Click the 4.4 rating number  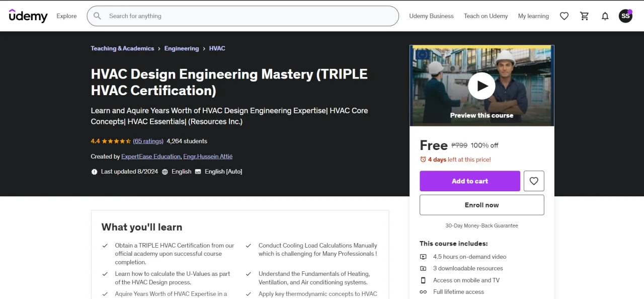(95, 141)
